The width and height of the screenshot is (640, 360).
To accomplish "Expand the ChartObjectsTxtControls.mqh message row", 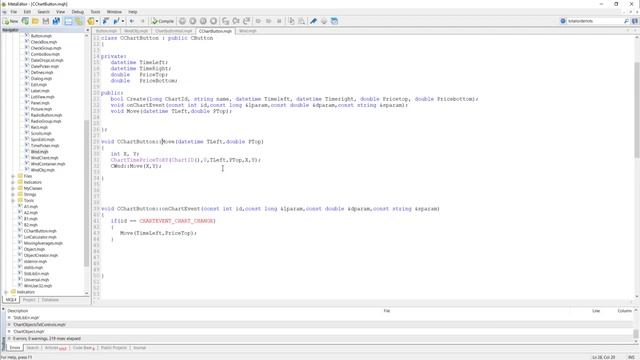I will 9,325.
